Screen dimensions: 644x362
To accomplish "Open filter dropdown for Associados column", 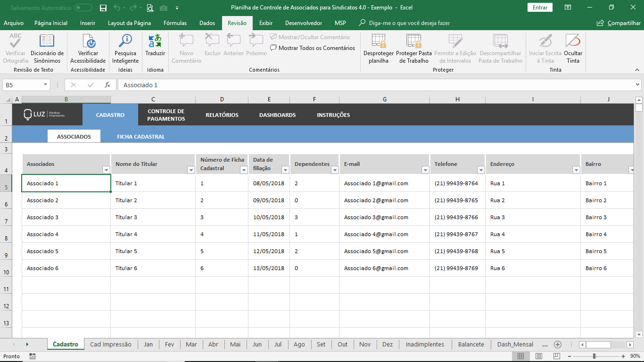I will click(x=106, y=170).
